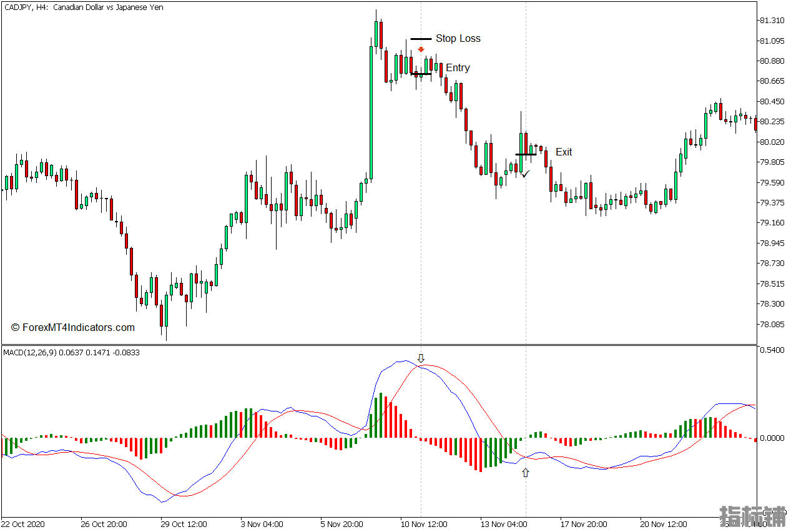Click the red sell arrow above the entry candle
The width and height of the screenshot is (796, 532).
[x=421, y=49]
